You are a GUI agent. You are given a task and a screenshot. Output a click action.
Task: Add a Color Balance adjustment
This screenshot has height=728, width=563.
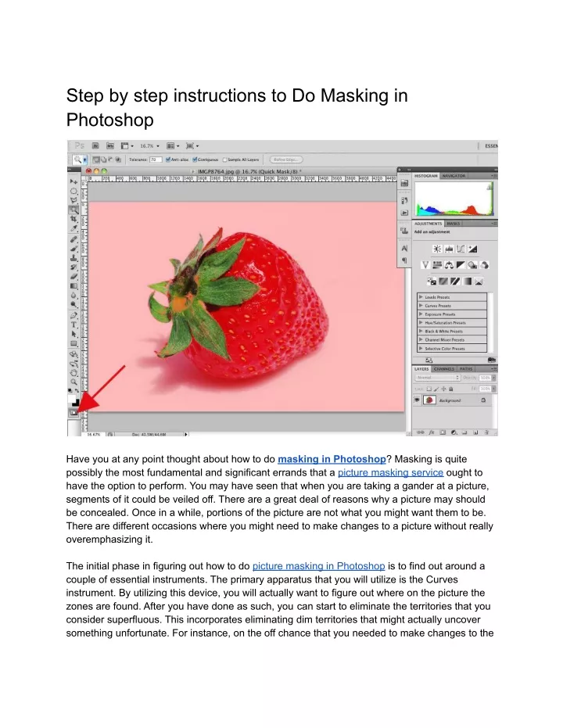coord(449,265)
